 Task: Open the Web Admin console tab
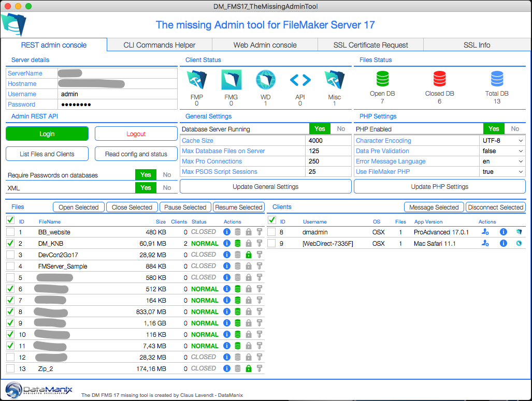tap(265, 45)
